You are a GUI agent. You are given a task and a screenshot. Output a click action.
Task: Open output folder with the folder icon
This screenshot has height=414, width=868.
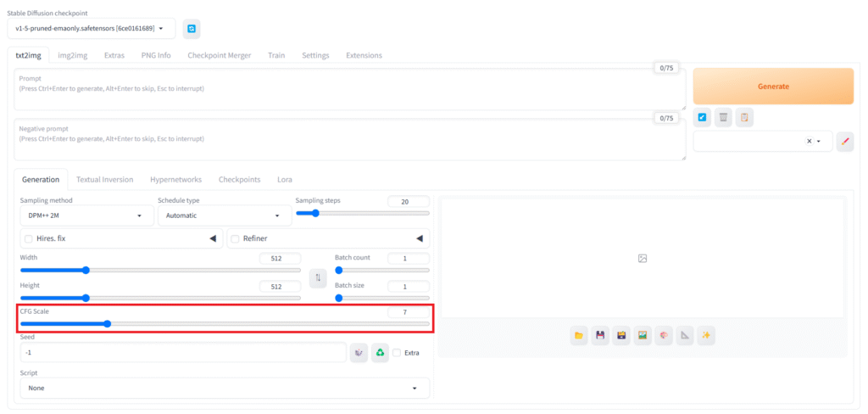tap(579, 336)
